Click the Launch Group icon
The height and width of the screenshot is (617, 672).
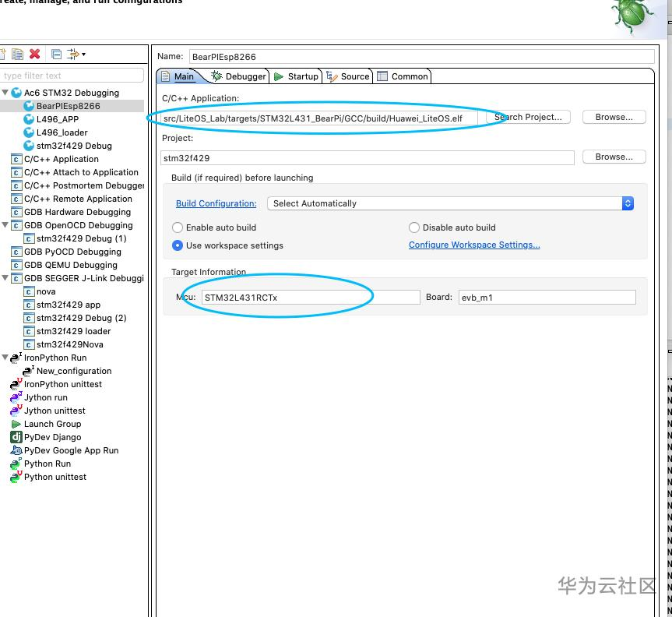click(16, 424)
